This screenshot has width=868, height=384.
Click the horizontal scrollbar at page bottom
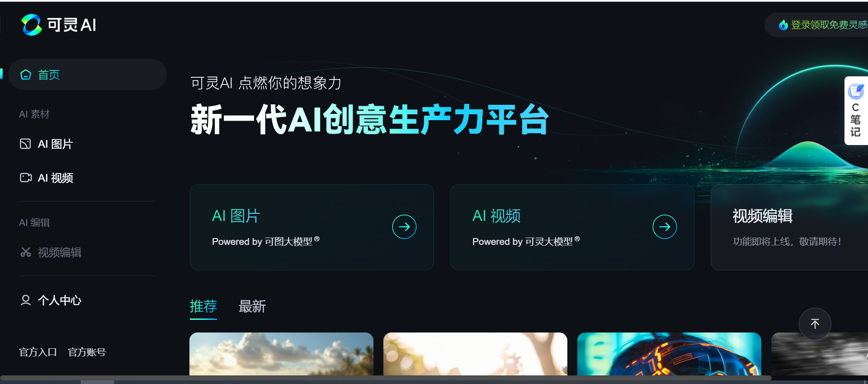tap(386, 378)
